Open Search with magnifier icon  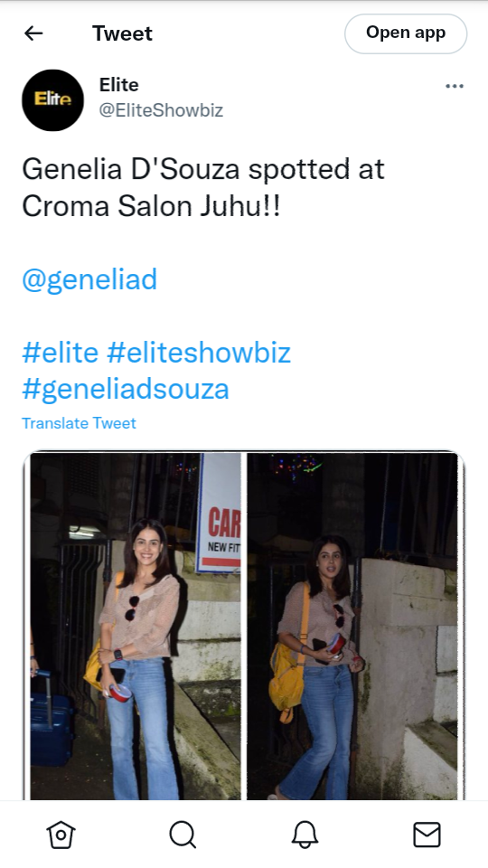coord(183,835)
